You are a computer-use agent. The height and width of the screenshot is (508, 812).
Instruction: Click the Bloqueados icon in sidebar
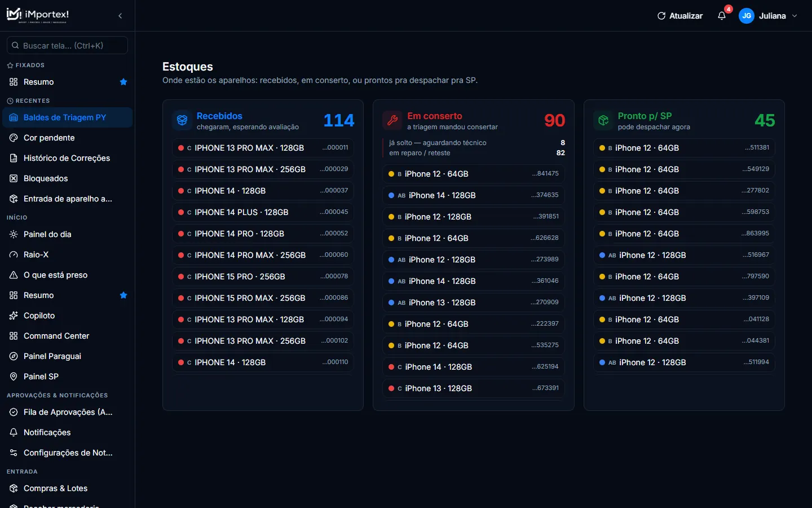(x=14, y=178)
